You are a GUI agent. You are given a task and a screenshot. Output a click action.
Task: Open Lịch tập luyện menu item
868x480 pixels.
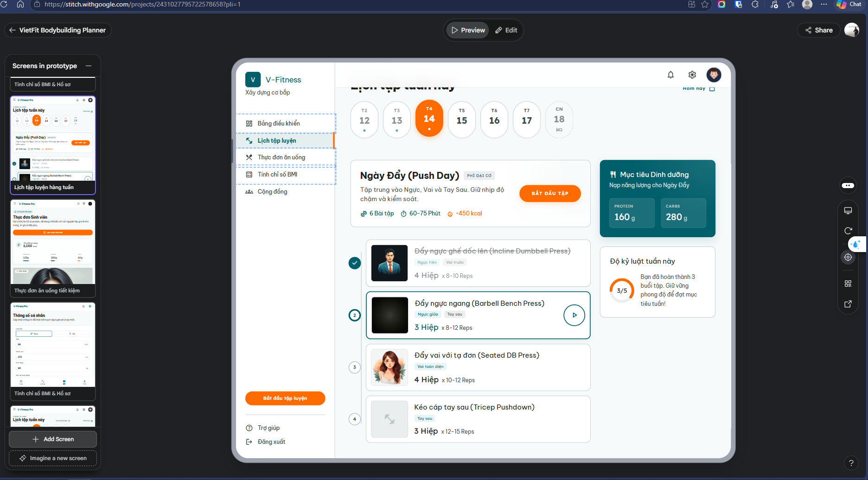(x=286, y=140)
